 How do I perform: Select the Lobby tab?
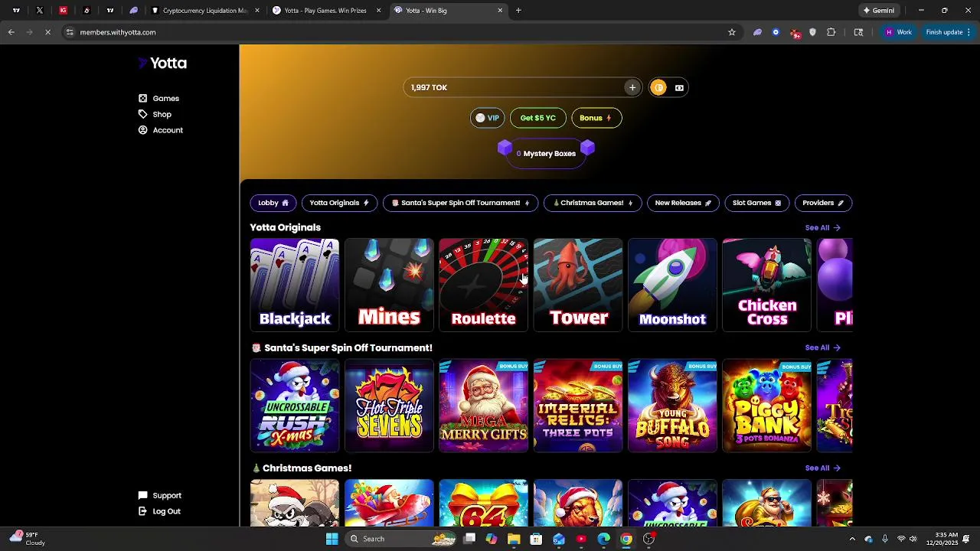[273, 203]
